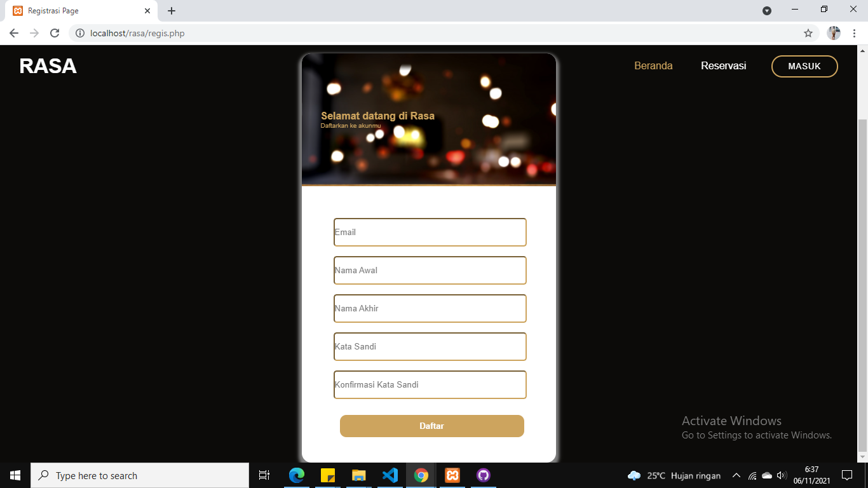This screenshot has height=488, width=868.
Task: Click the address bar URL
Action: (137, 33)
